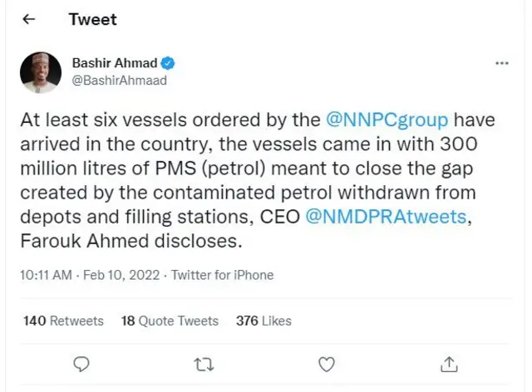Click the share upload icon
The image size is (532, 392).
coord(448,363)
